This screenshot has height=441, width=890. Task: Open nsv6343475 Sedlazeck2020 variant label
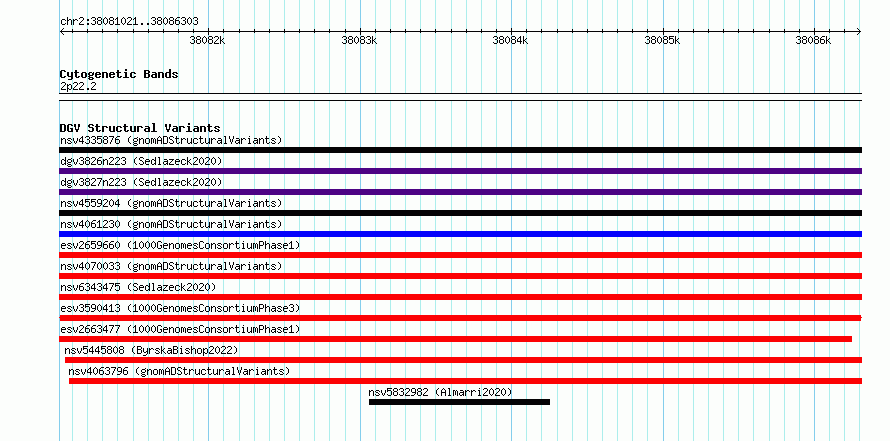[x=138, y=287]
